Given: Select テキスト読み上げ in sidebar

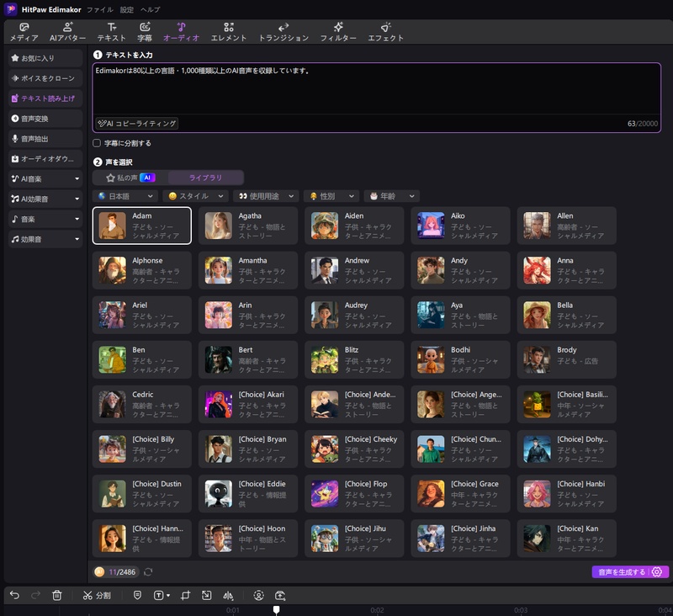Looking at the screenshot, I should [45, 98].
